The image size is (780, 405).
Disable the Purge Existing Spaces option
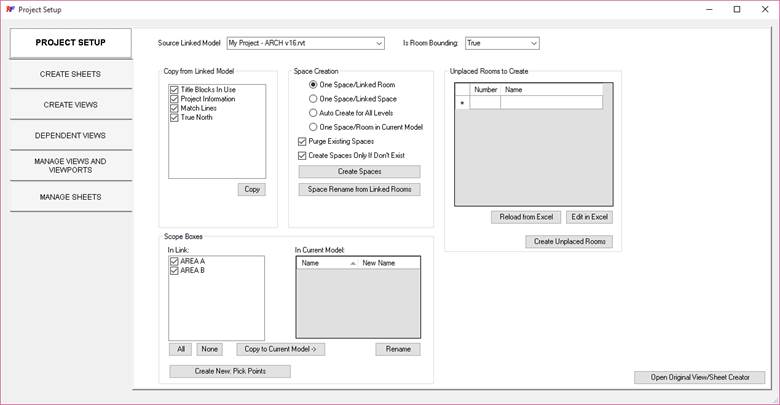point(303,142)
